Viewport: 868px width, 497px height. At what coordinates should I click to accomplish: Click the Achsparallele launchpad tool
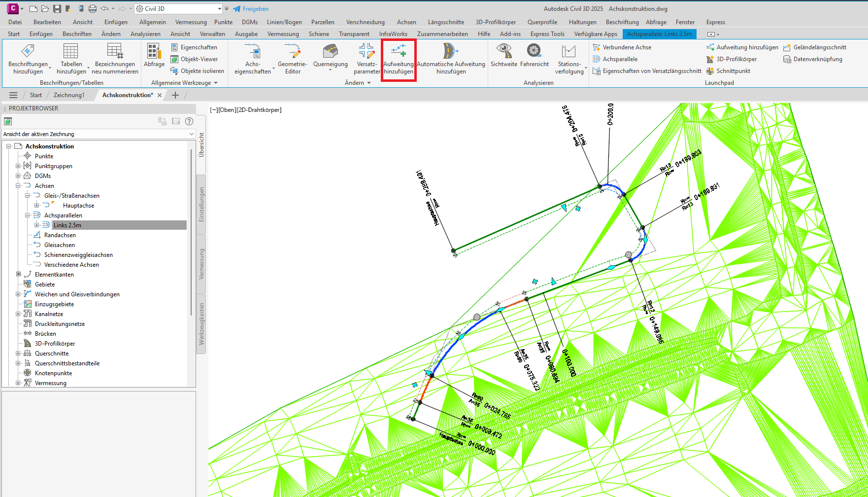[x=615, y=59]
